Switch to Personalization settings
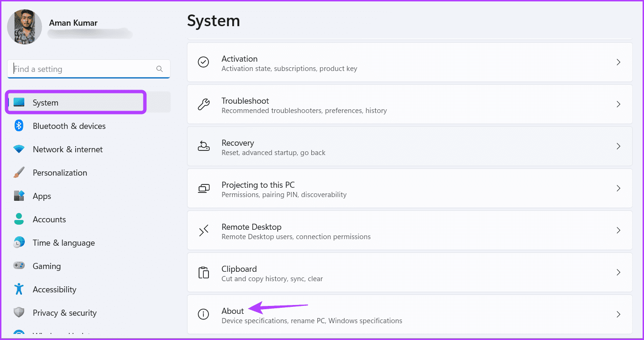Viewport: 644px width, 340px height. click(89, 173)
